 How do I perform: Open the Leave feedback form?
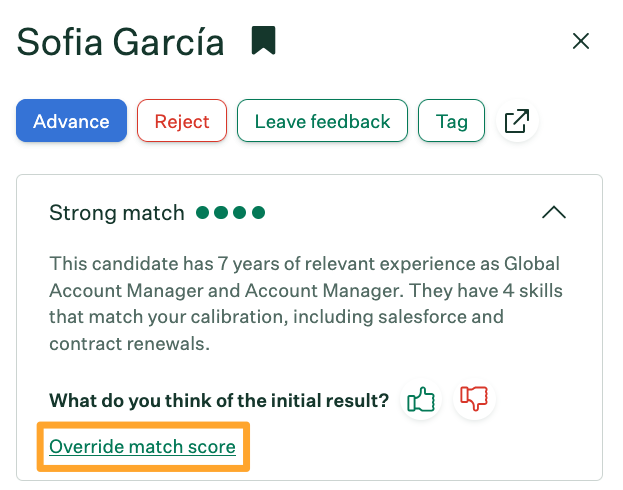click(322, 122)
